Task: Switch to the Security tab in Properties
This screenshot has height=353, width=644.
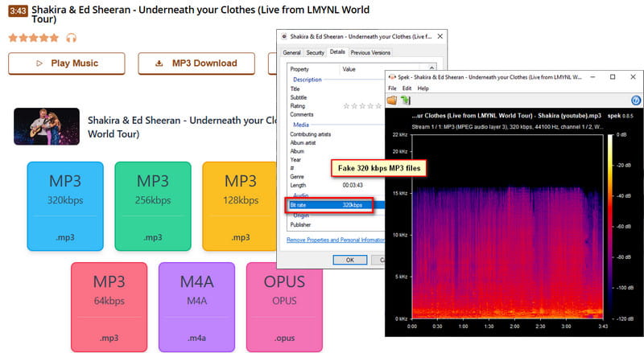Action: pyautogui.click(x=315, y=52)
